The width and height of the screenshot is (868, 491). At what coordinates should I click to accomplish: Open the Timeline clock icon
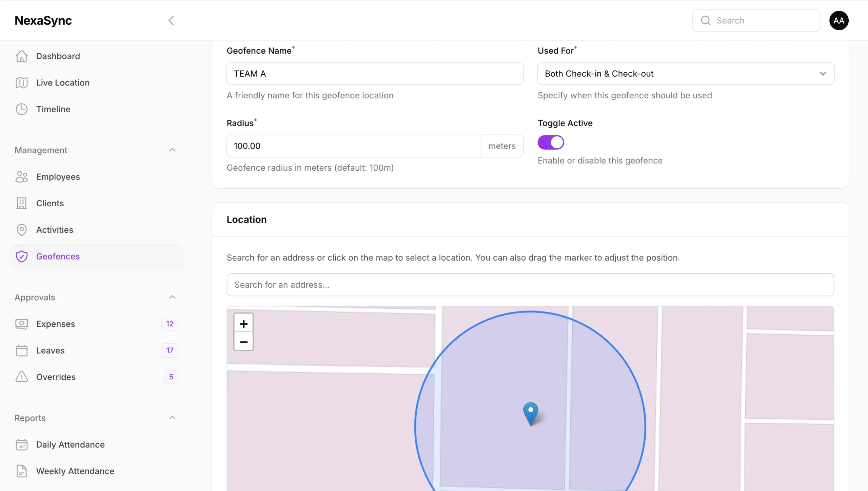[21, 109]
